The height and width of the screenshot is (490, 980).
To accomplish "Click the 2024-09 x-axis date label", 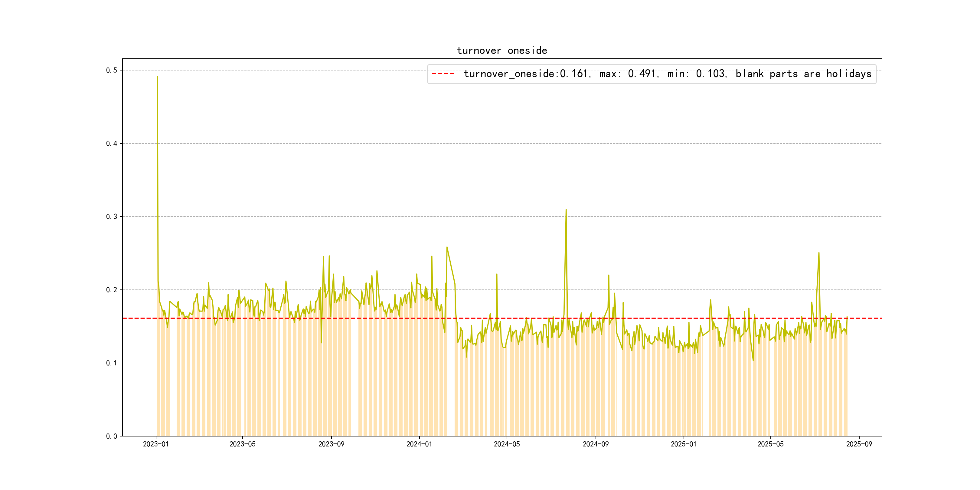I will click(x=596, y=444).
